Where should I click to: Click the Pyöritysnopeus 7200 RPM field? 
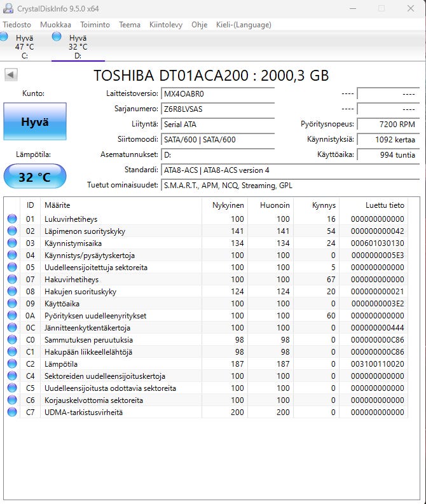(x=387, y=124)
